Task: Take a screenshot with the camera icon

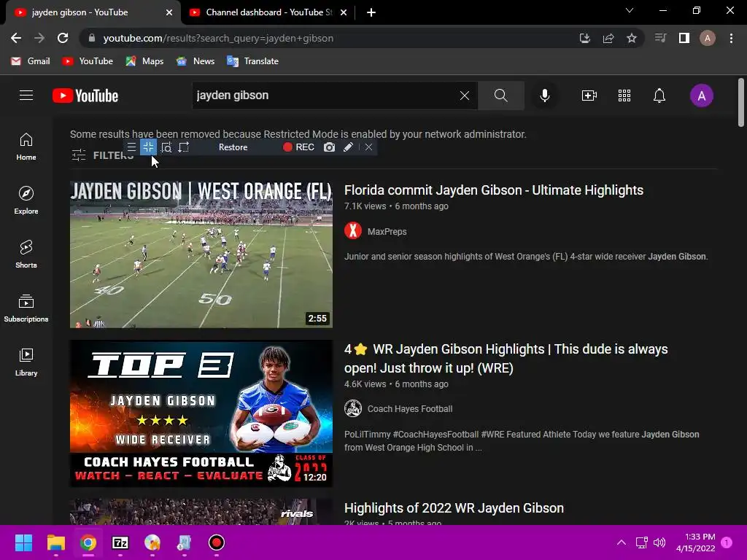Action: click(329, 147)
